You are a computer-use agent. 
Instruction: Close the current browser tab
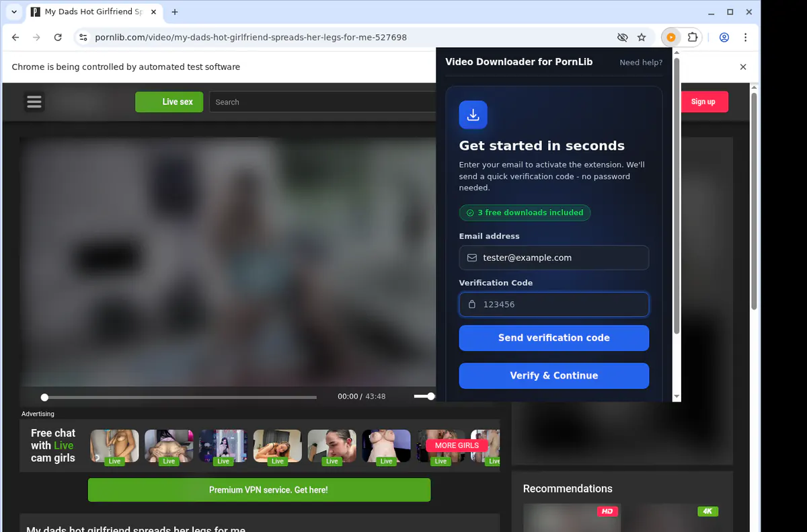coord(152,12)
